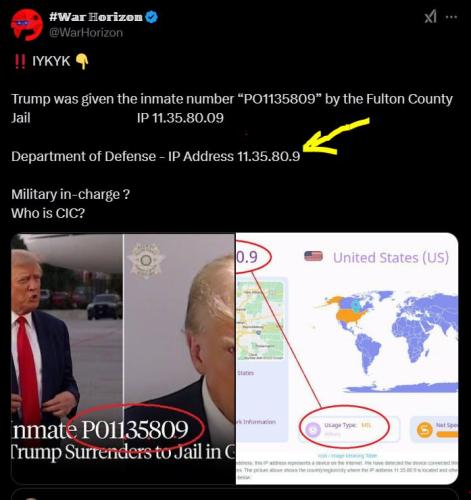Open the @WarHorizon handle link
This screenshot has width=471, height=500.
[x=86, y=33]
